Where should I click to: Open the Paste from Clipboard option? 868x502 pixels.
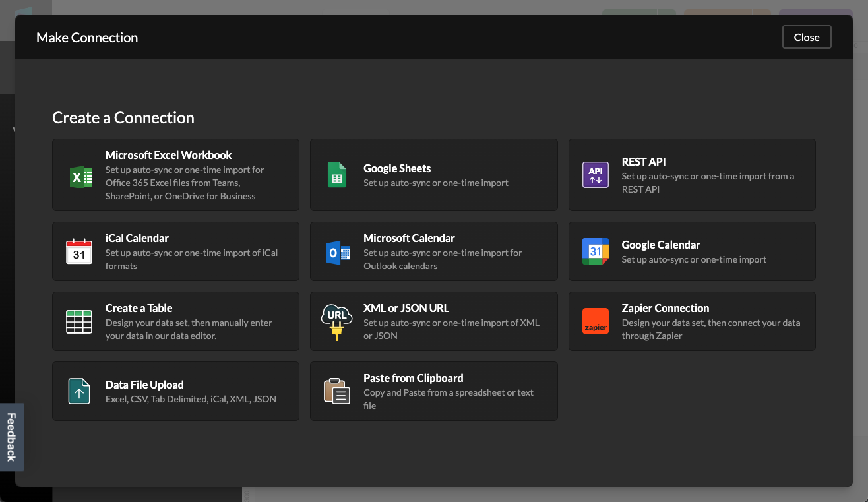coord(433,391)
